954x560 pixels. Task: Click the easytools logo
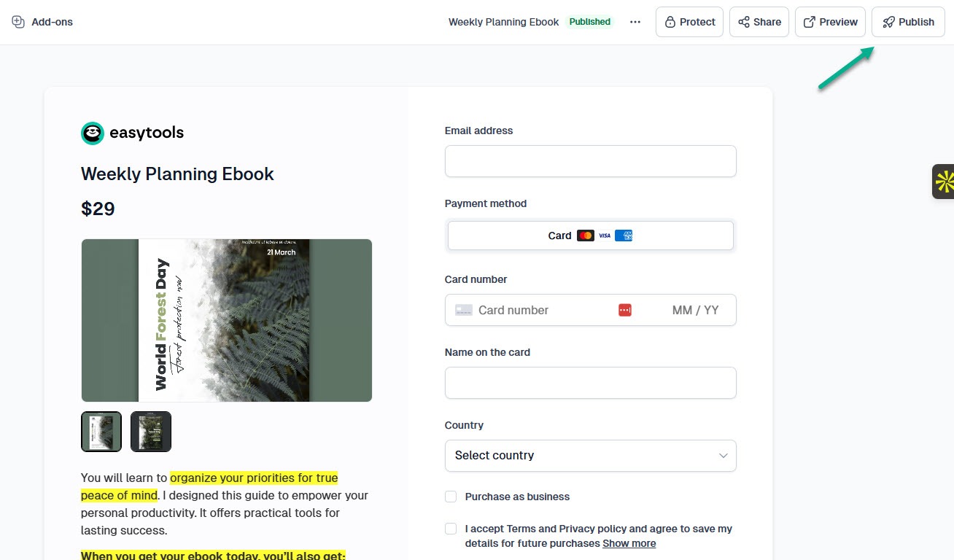coord(92,133)
